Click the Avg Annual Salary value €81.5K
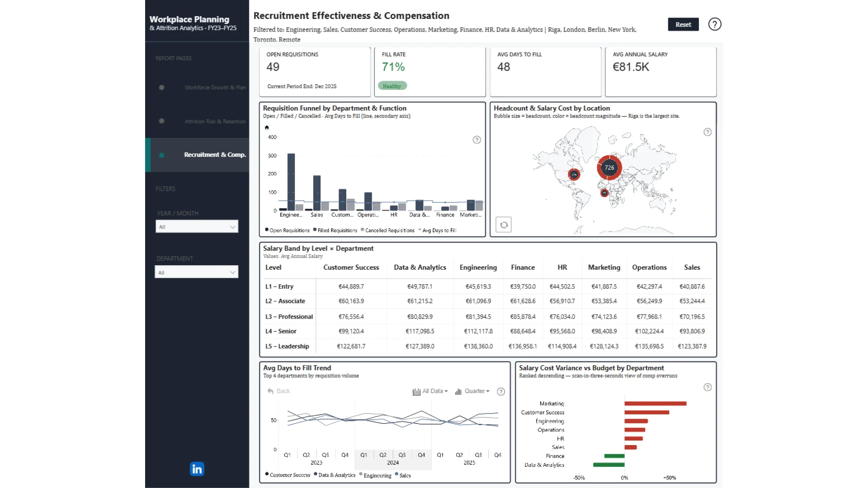Screen dimensions: 868x488 631,67
